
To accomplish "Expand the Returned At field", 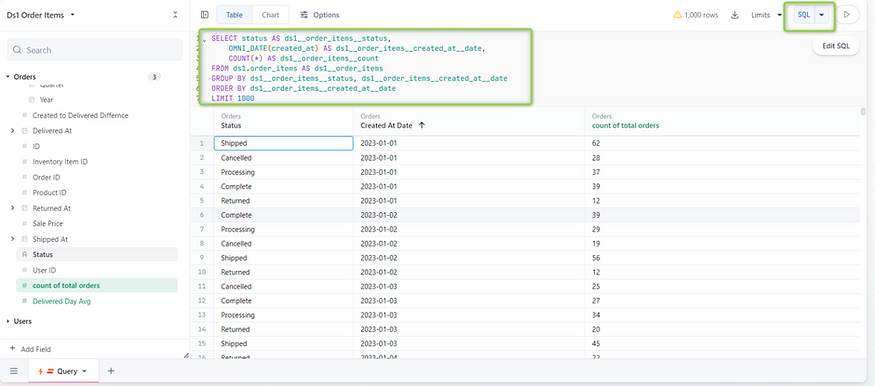I will (12, 208).
